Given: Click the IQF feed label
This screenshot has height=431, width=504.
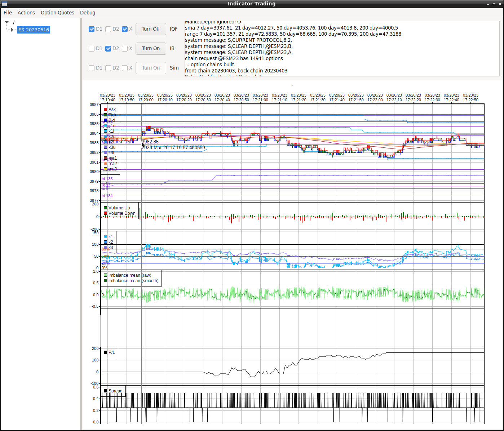Looking at the screenshot, I should (x=174, y=29).
